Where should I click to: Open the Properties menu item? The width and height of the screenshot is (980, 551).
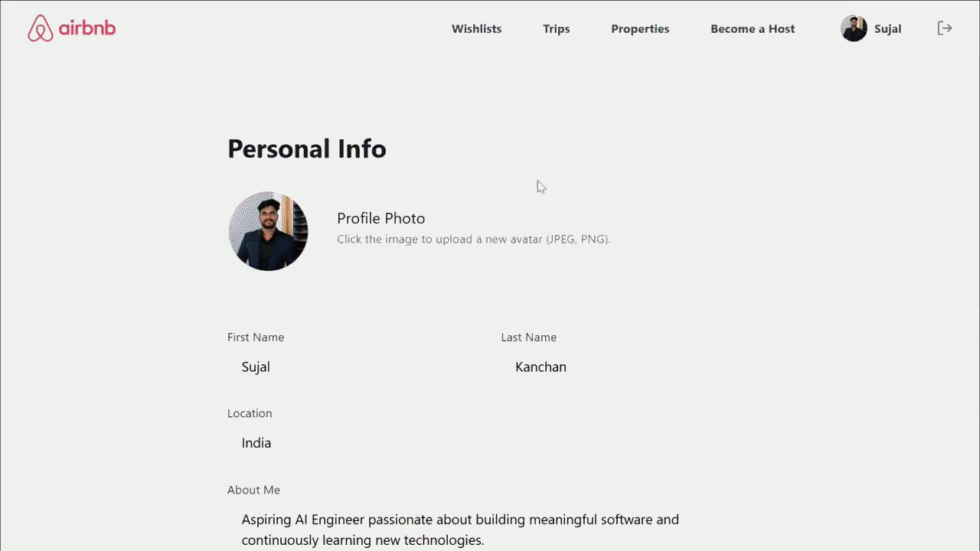click(640, 29)
